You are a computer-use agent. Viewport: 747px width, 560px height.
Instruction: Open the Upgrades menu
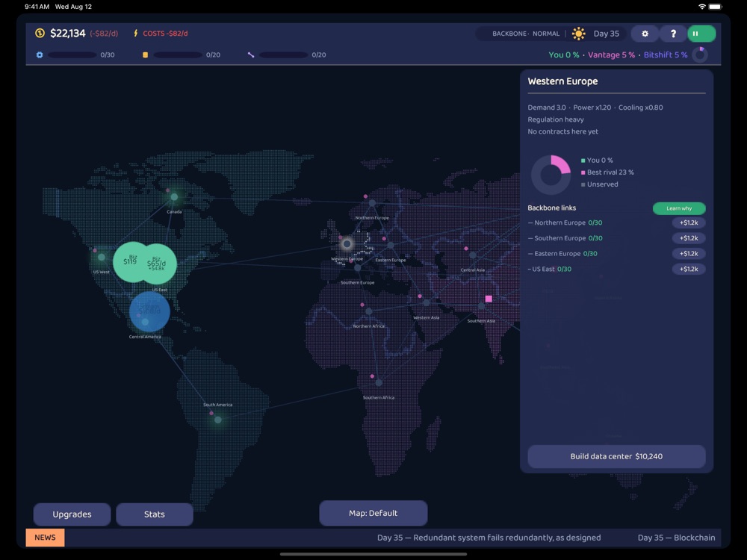72,514
